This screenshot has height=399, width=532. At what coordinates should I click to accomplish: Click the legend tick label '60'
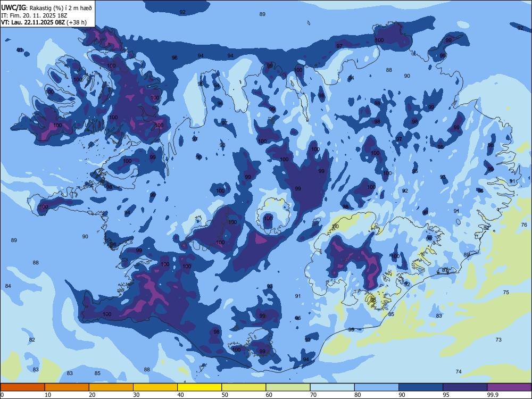269,395
